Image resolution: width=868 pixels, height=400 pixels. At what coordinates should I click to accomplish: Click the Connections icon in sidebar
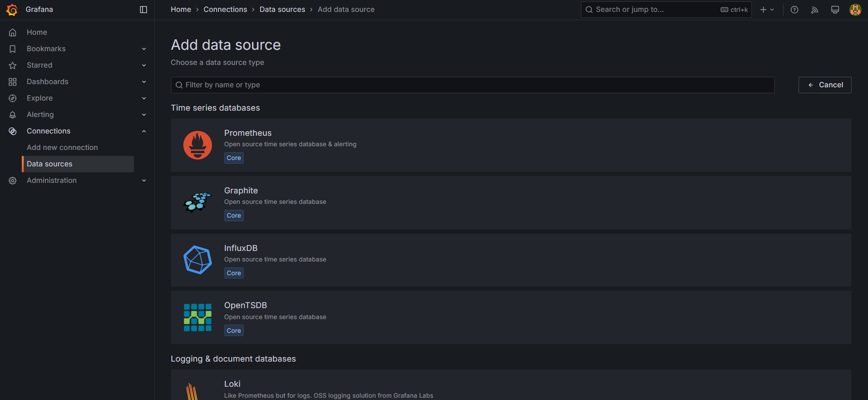click(13, 131)
